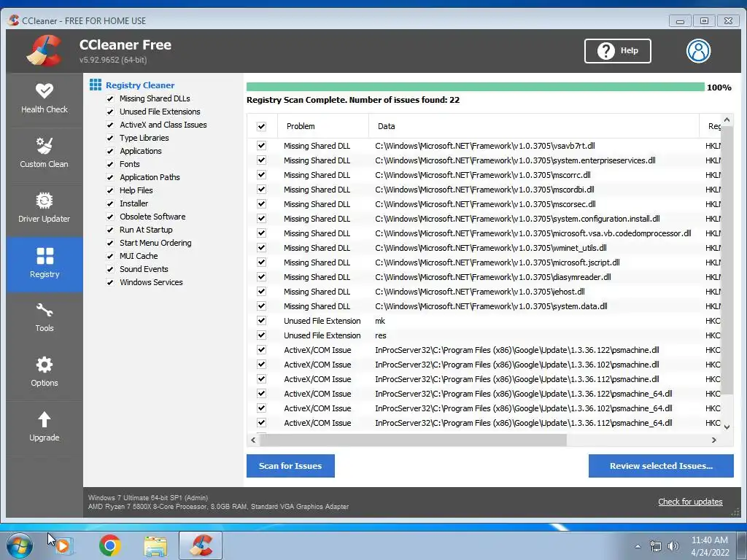
Task: Click Scan for Issues button
Action: click(x=290, y=466)
